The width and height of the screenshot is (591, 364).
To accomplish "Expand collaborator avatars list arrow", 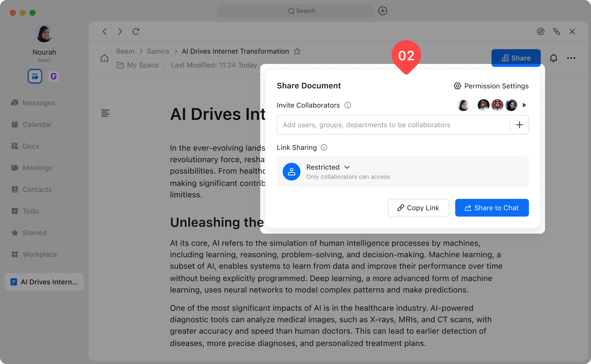I will (524, 105).
